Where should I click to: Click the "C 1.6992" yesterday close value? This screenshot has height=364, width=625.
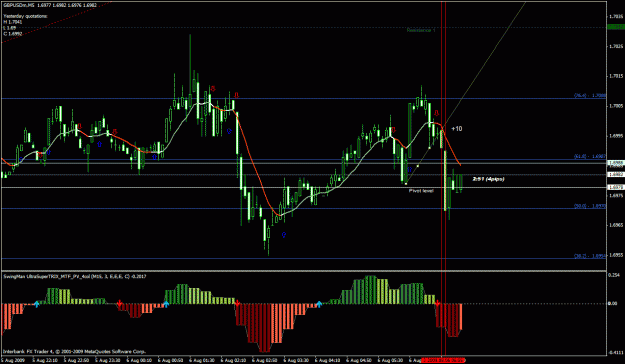point(13,34)
